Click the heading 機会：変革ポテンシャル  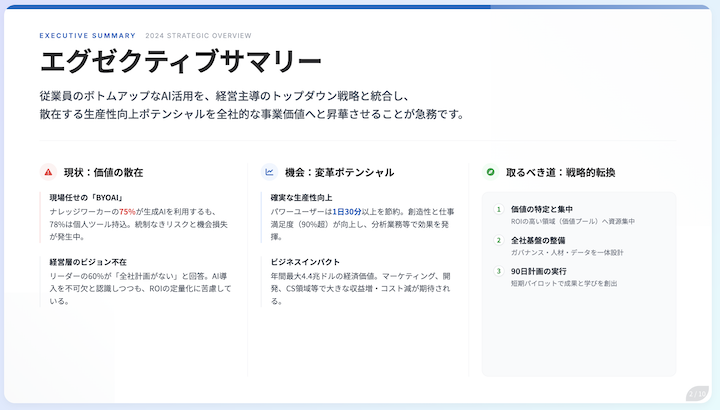339,172
